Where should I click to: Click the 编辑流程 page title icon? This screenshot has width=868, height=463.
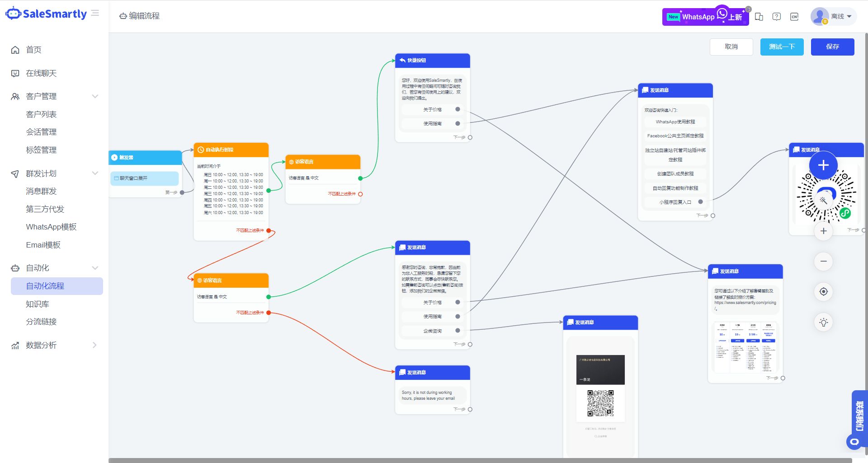123,16
